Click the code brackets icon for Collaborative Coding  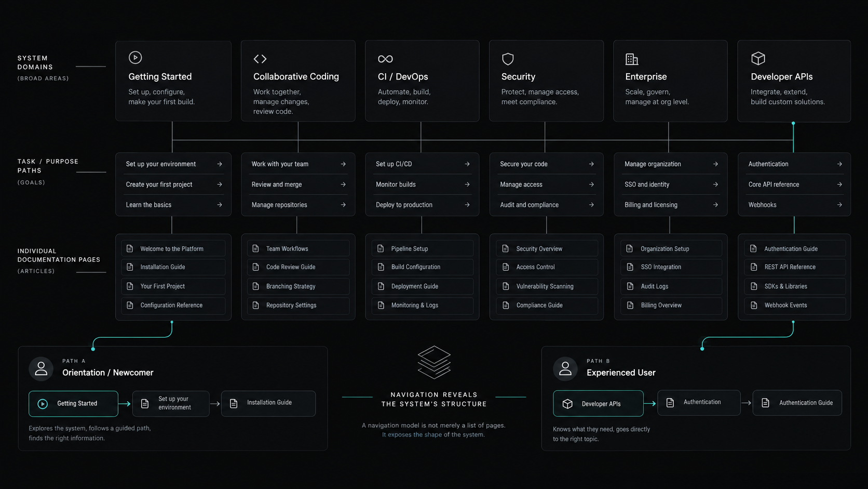pyautogui.click(x=260, y=59)
